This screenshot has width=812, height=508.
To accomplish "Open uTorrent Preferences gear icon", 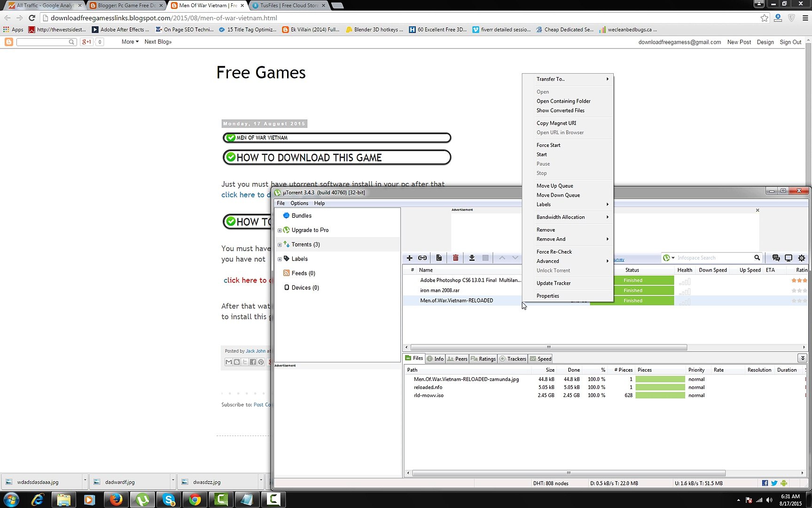I will (x=802, y=258).
